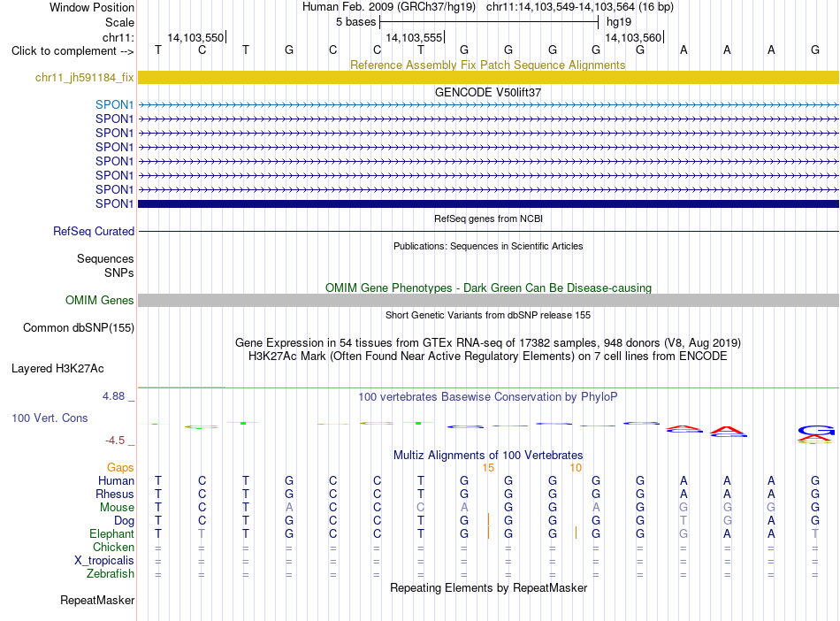Click the chr11:14,103,549-14,103,564 position text
The width and height of the screenshot is (840, 621).
561,7
